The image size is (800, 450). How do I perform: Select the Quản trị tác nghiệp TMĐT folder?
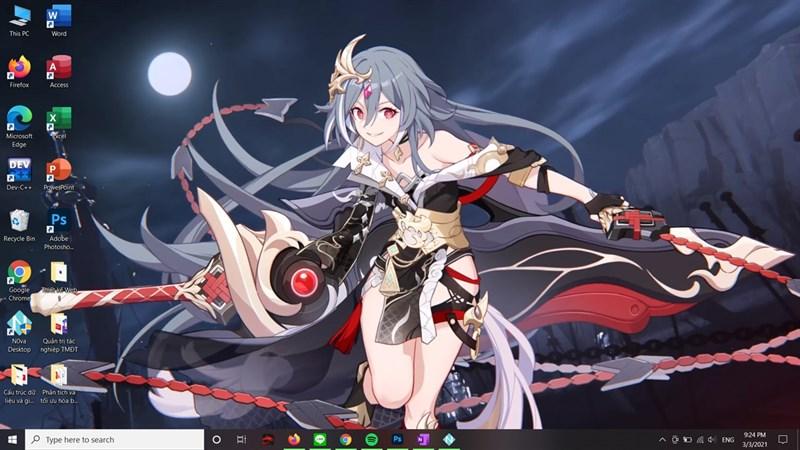(x=59, y=332)
